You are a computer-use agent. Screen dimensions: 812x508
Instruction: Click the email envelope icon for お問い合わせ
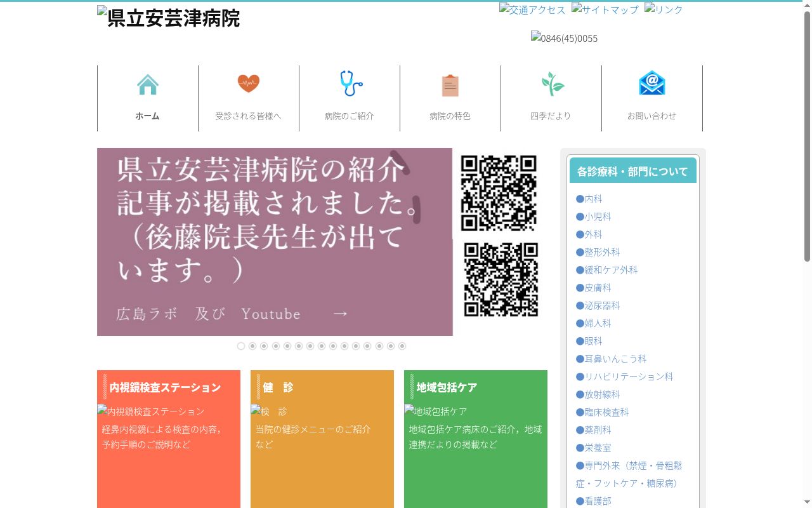coord(652,83)
